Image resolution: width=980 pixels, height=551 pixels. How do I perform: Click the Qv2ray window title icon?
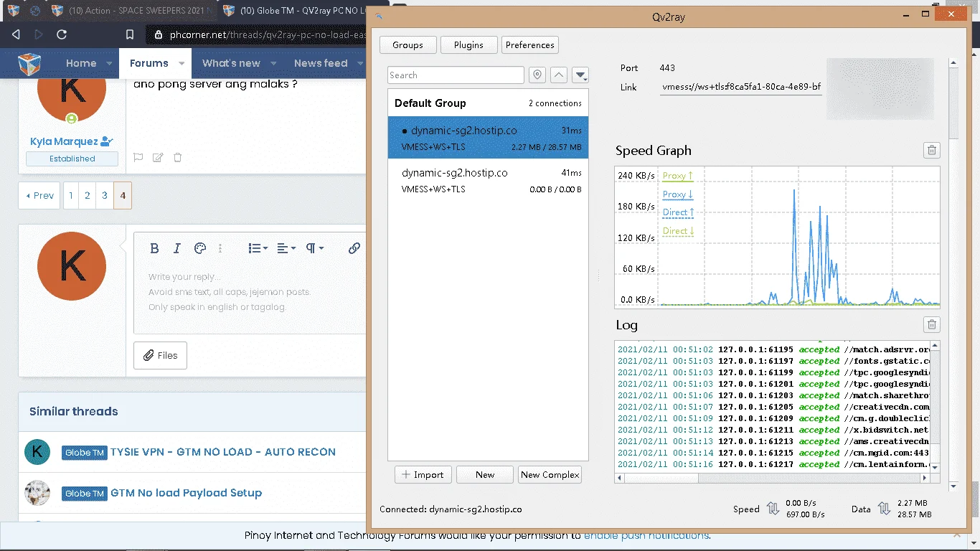[x=380, y=17]
